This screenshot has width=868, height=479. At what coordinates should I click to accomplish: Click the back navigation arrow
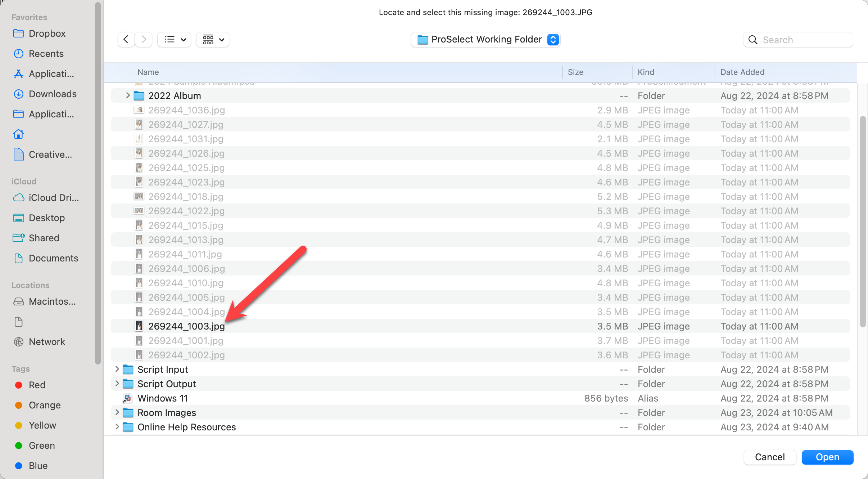point(126,39)
